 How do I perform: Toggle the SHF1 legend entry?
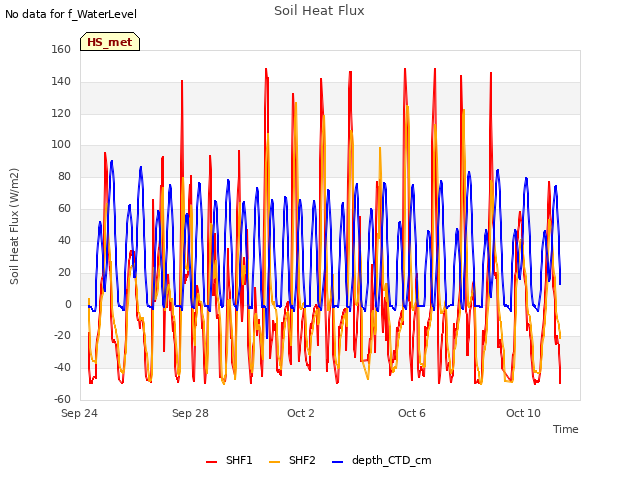[x=229, y=460]
